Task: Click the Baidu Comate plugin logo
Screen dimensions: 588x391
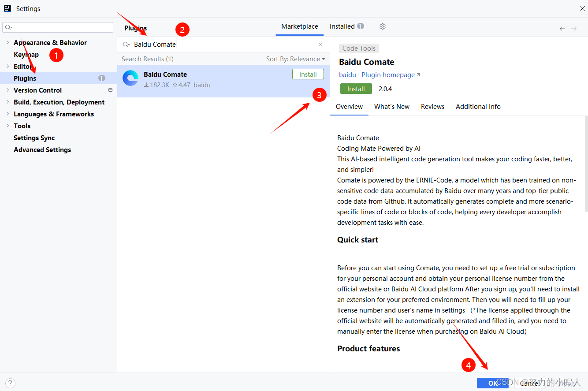Action: pos(130,78)
